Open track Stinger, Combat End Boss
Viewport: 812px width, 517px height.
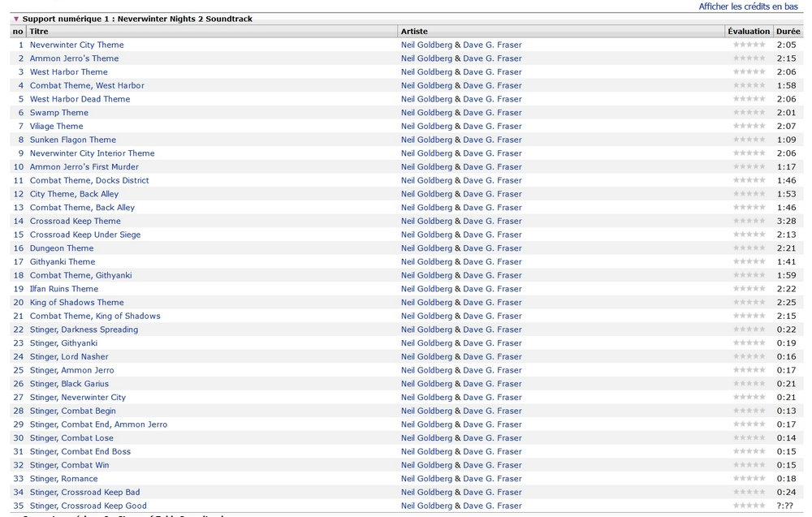80,451
